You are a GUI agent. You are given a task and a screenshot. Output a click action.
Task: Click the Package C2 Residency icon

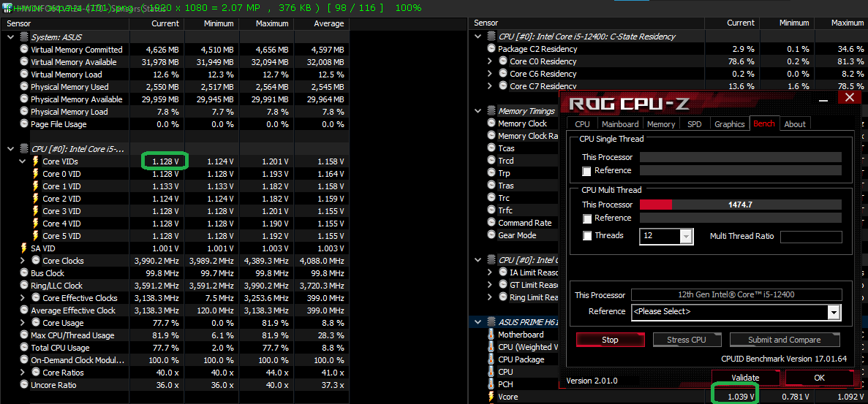(x=491, y=49)
